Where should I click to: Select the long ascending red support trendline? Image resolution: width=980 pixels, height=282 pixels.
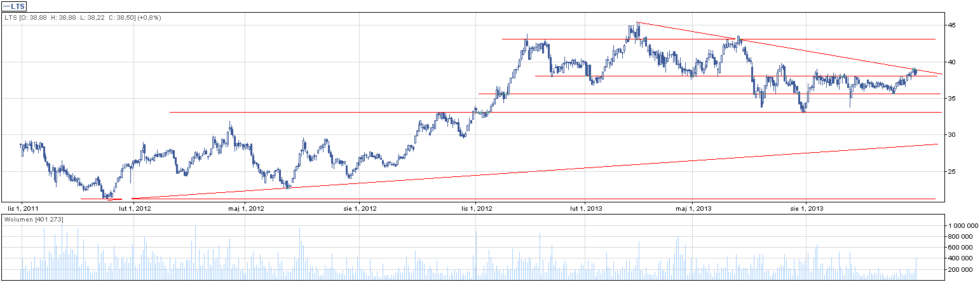click(534, 172)
